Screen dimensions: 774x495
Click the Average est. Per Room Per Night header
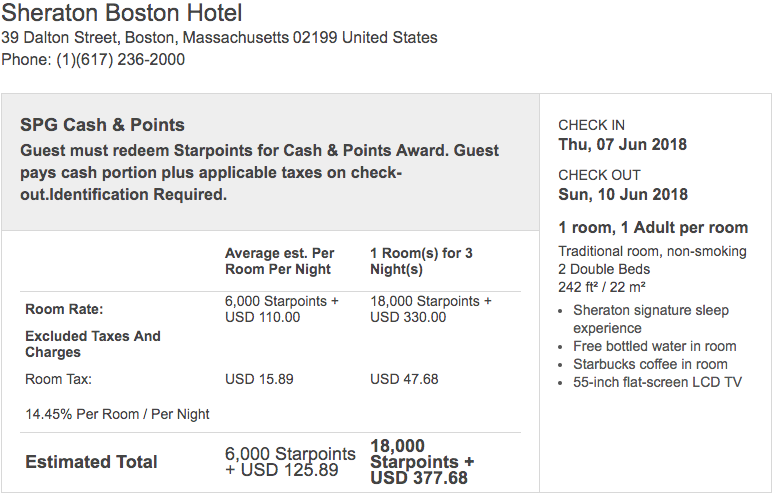click(x=279, y=261)
